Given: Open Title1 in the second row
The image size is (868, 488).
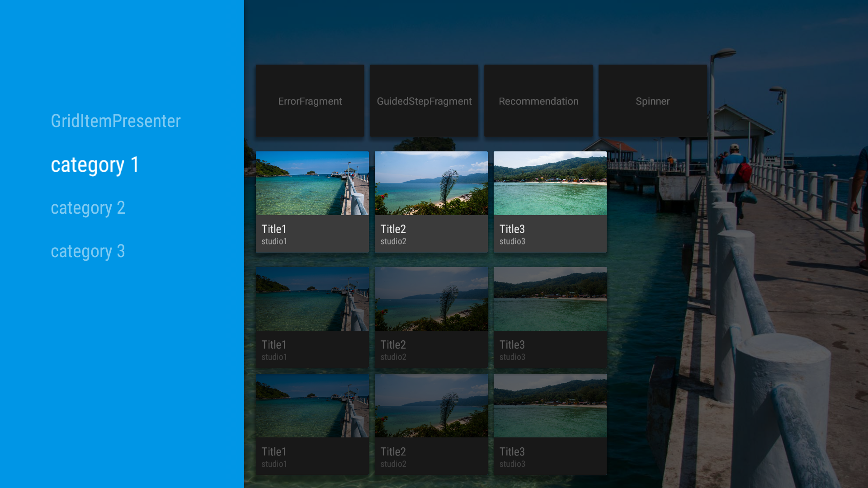Looking at the screenshot, I should [x=312, y=317].
